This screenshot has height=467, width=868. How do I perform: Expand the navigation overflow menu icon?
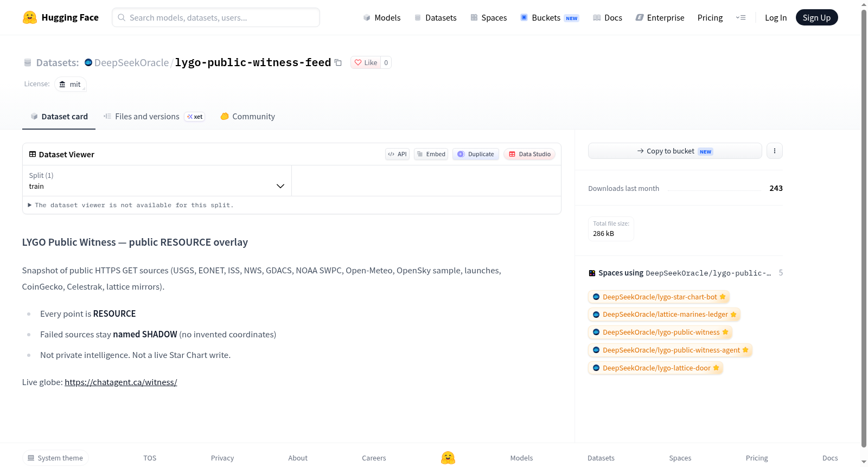coord(741,17)
